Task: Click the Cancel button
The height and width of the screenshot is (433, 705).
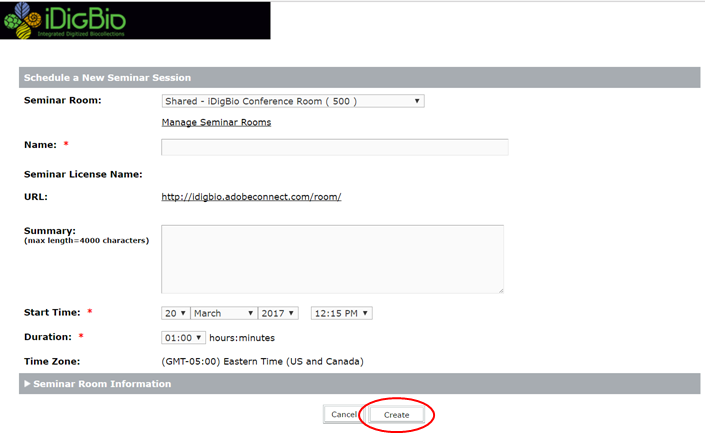Action: tap(344, 414)
